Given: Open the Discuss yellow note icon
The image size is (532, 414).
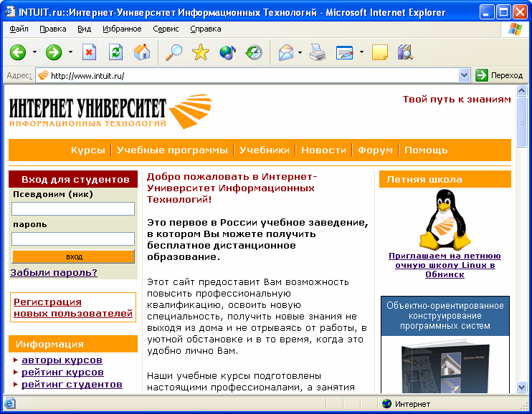Looking at the screenshot, I should pos(380,52).
